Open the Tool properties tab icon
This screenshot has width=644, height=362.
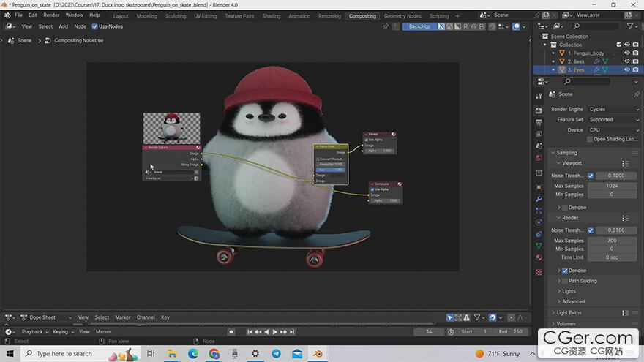tap(539, 96)
